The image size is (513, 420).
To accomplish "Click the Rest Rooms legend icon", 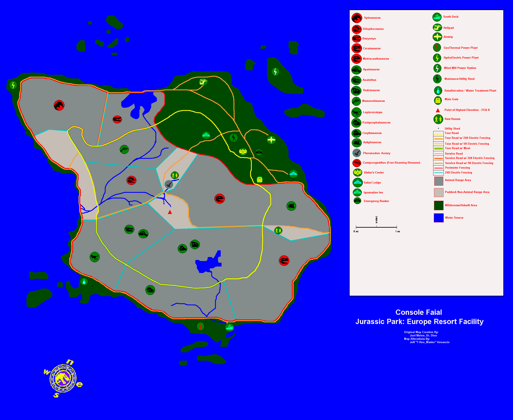I will click(x=438, y=119).
